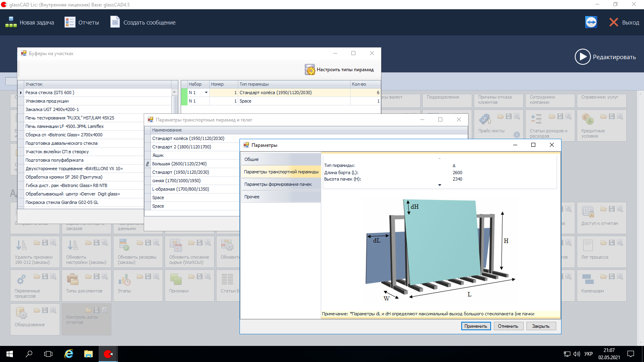
Task: Open the Обновить резервы (заказы) tile icon
Action: click(x=124, y=245)
